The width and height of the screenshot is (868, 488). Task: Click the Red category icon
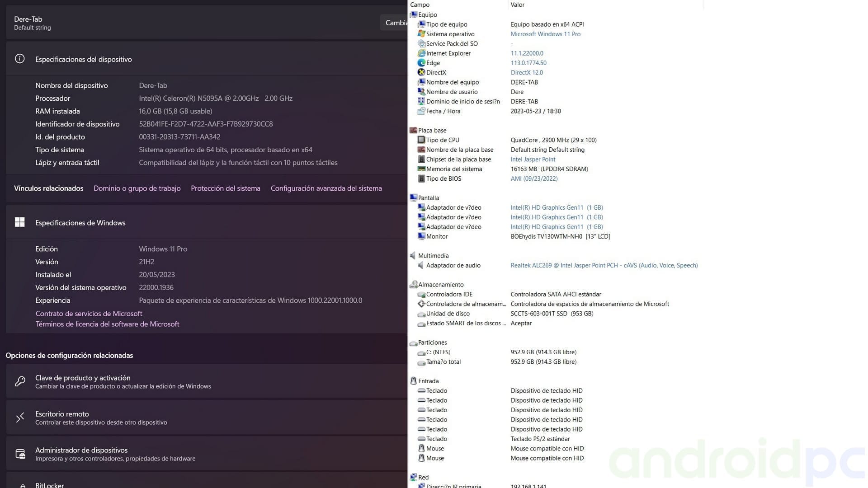point(413,477)
